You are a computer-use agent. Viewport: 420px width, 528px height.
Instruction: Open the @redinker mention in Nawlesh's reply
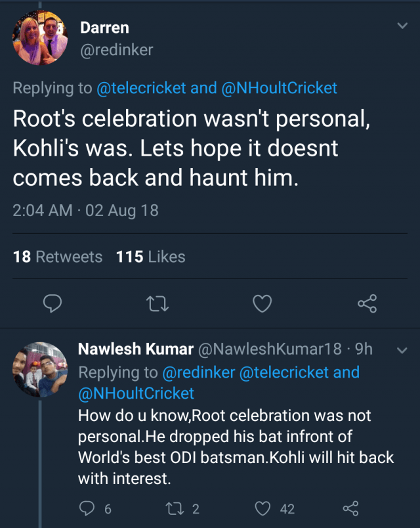(198, 372)
